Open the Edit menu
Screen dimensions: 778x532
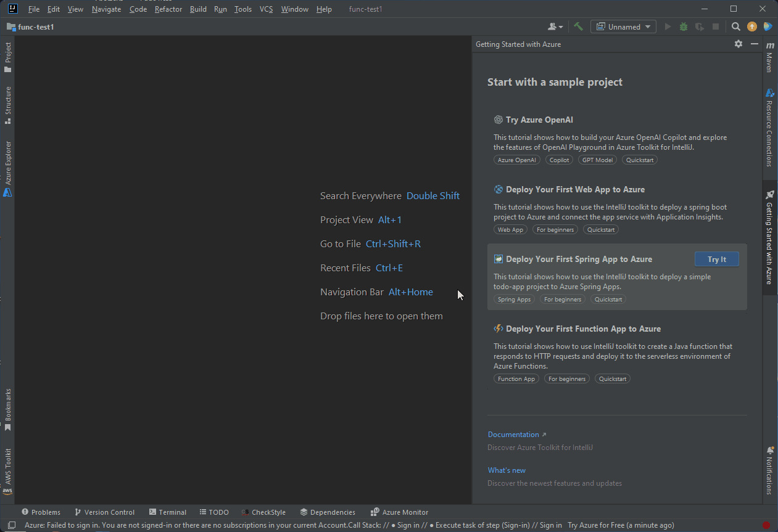tap(54, 9)
